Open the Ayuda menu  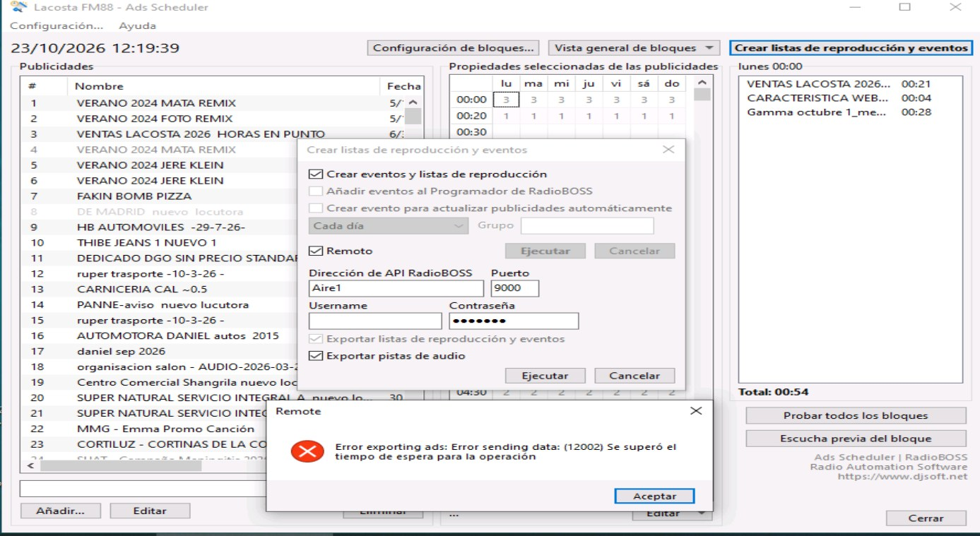coord(137,25)
